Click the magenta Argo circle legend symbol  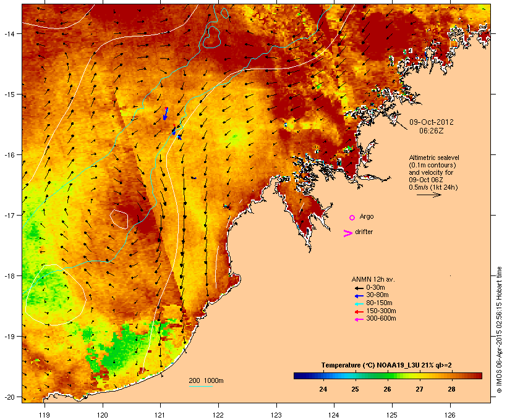(352, 218)
